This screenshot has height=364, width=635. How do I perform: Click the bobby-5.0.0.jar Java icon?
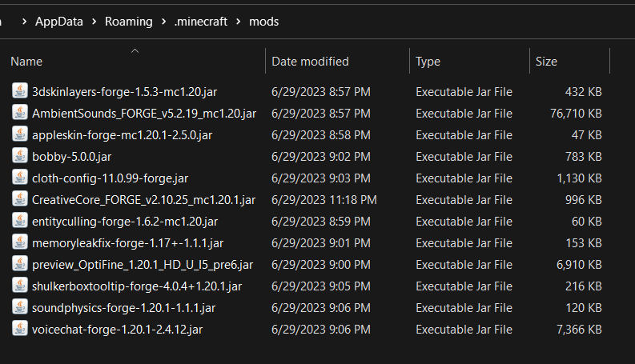point(19,156)
